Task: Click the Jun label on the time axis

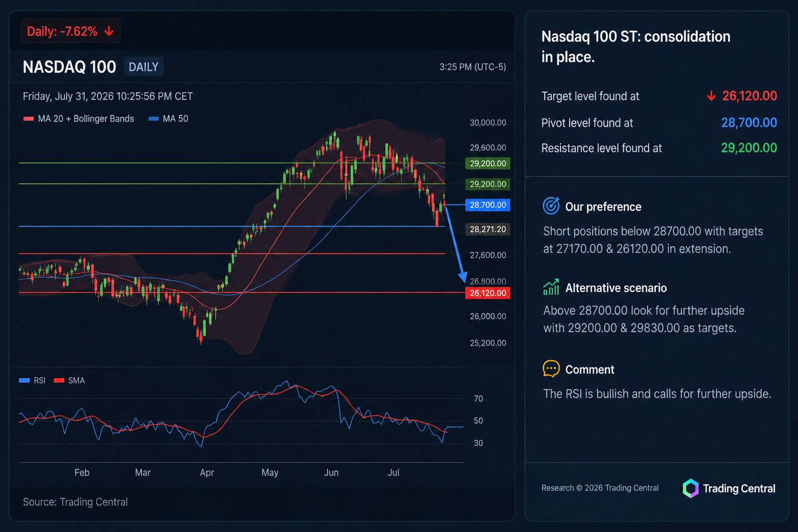Action: [x=331, y=473]
